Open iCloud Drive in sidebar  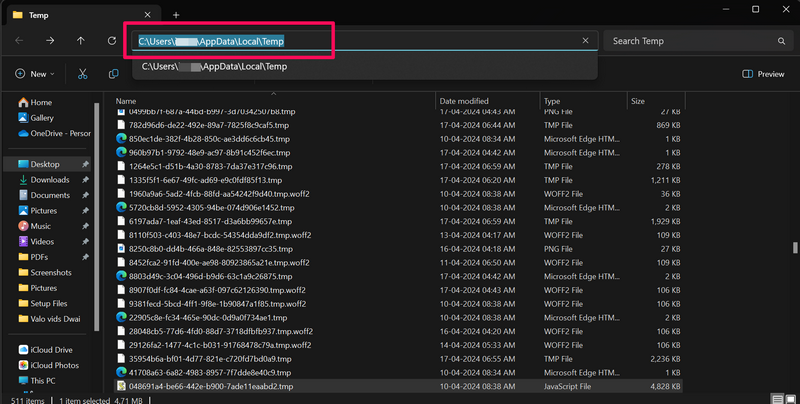[x=51, y=350]
